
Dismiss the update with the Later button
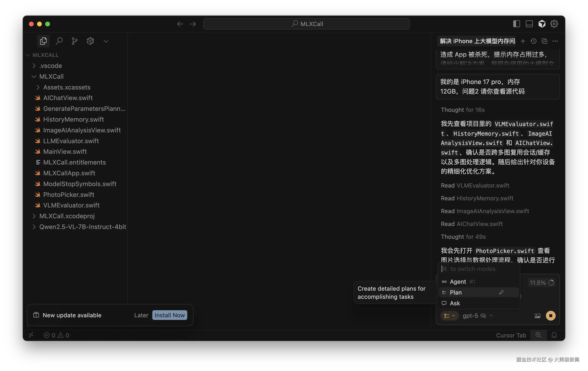tap(141, 315)
